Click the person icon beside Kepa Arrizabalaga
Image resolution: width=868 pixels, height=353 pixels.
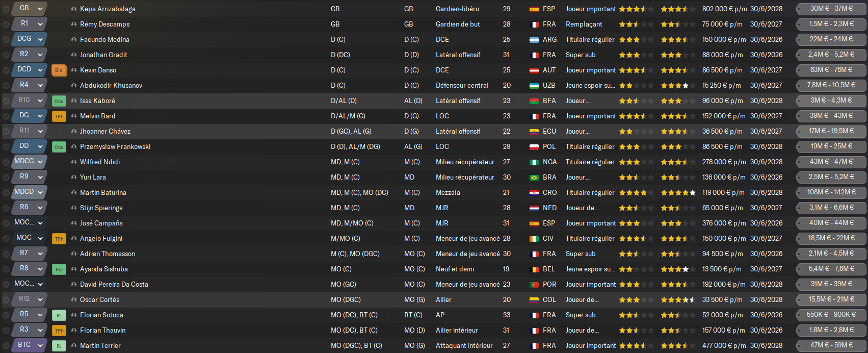[x=74, y=9]
